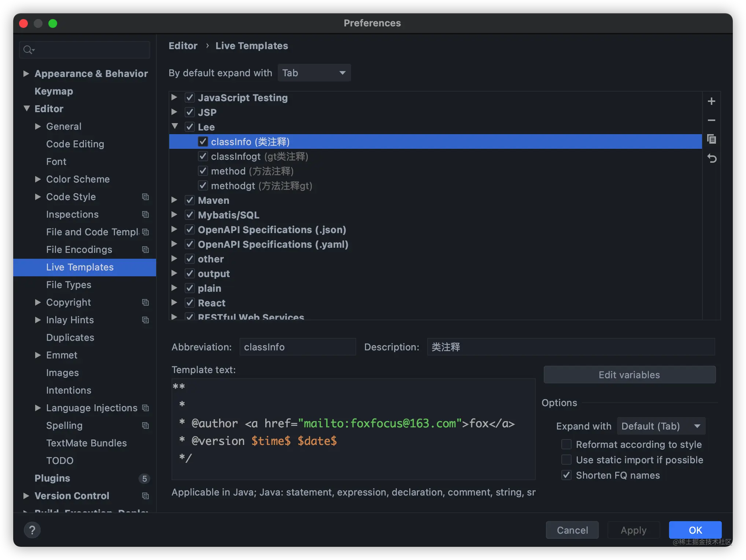Image resolution: width=746 pixels, height=560 pixels.
Task: Toggle Use static import if possible
Action: (566, 460)
